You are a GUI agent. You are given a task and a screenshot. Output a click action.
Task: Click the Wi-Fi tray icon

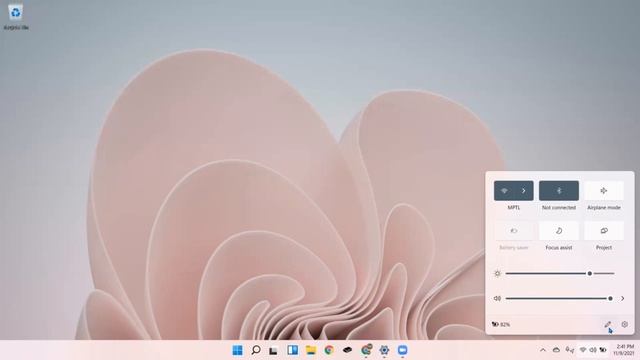click(583, 350)
